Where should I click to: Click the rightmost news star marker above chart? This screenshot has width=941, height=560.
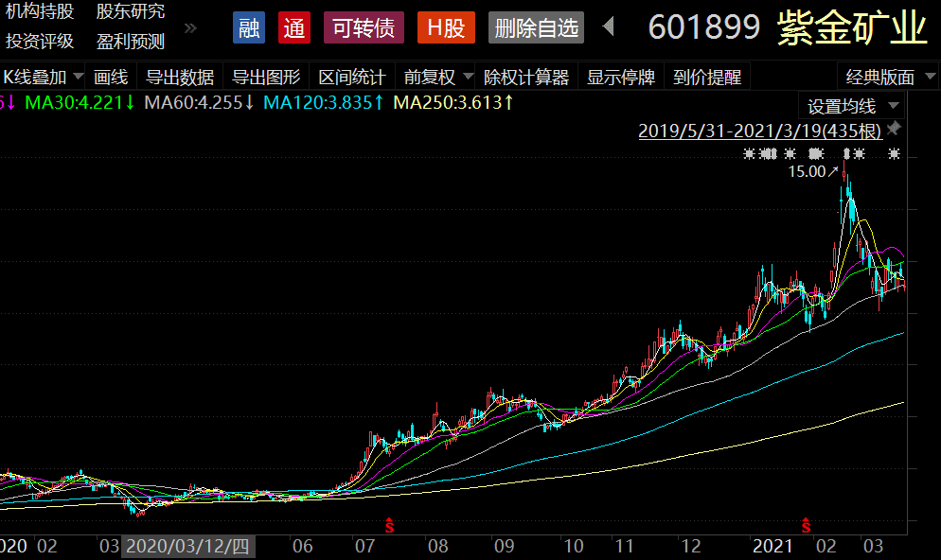click(895, 154)
